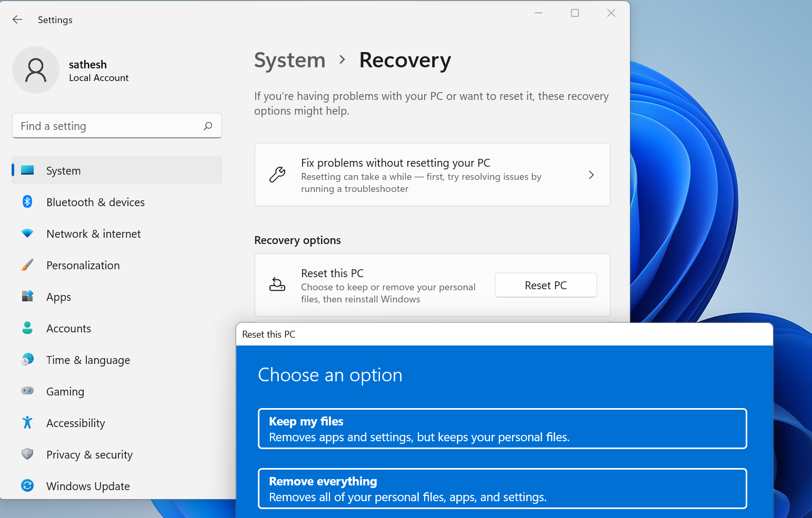Viewport: 812px width, 518px height.
Task: Open Time & language settings
Action: [117, 360]
